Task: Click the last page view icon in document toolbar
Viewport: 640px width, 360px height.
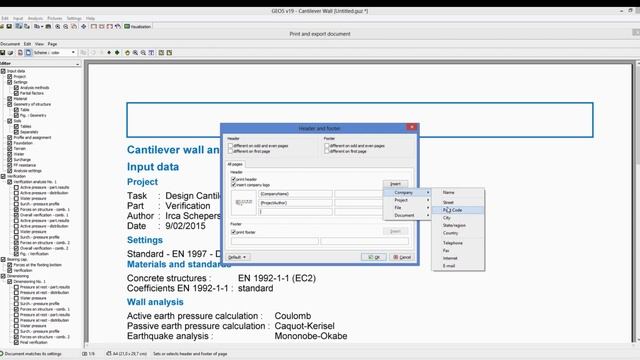Action: point(169,52)
